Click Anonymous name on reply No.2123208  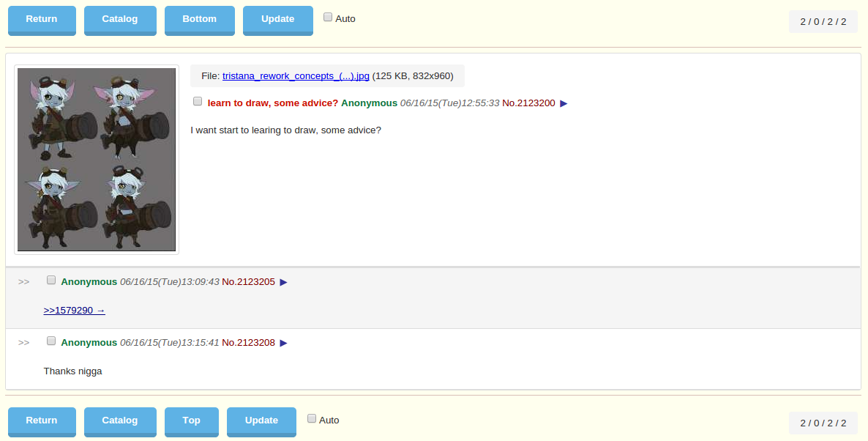pos(89,343)
